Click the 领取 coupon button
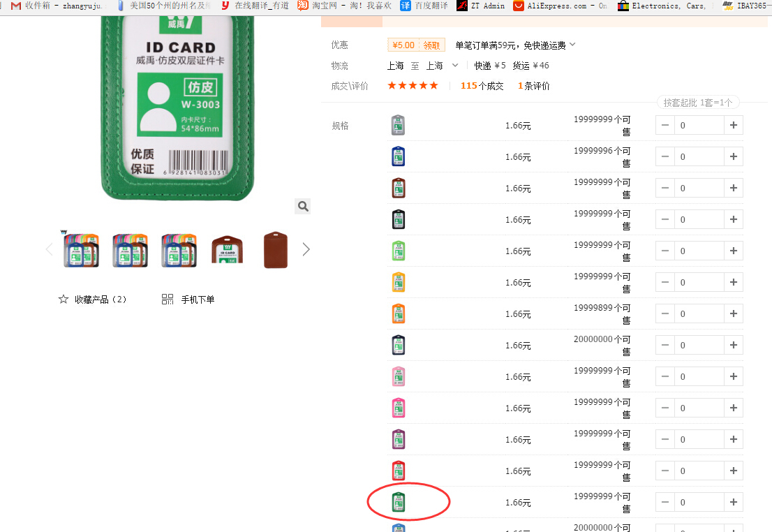This screenshot has height=532, width=772. click(431, 45)
